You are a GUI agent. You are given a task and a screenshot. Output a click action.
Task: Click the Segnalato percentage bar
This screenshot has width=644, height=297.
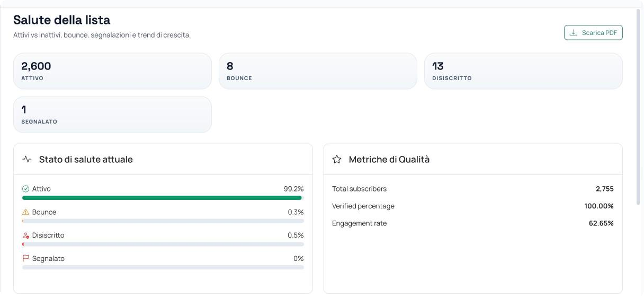click(163, 268)
